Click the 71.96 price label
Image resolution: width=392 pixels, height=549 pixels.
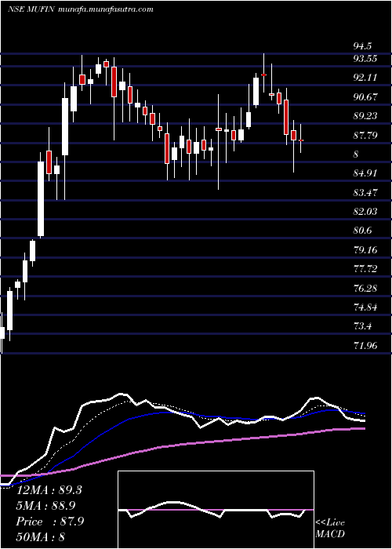click(x=365, y=346)
